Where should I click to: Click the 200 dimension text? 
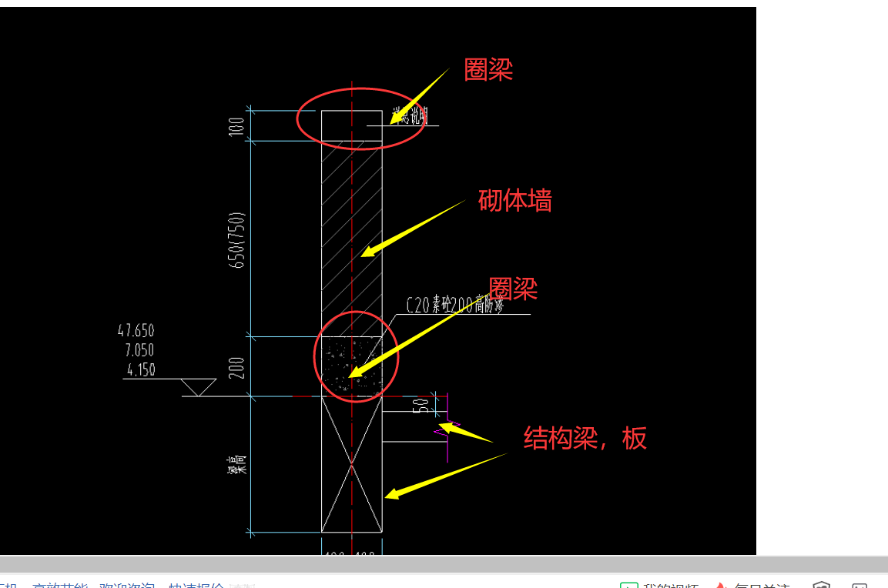tap(236, 368)
